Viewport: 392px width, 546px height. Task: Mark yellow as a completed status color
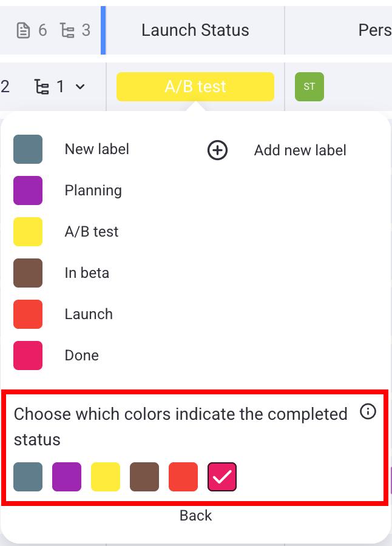[x=106, y=477]
